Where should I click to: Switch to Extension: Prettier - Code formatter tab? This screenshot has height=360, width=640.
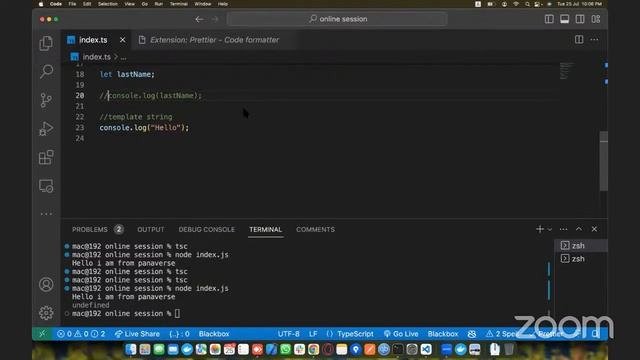coord(214,40)
